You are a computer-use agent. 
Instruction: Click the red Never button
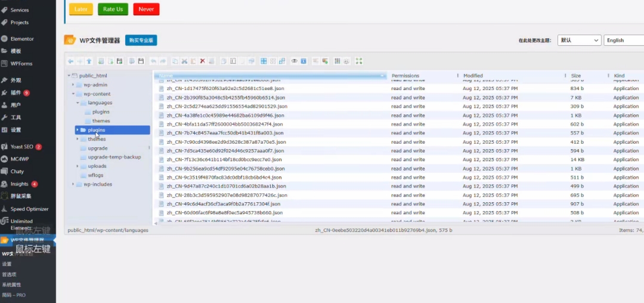(x=146, y=9)
